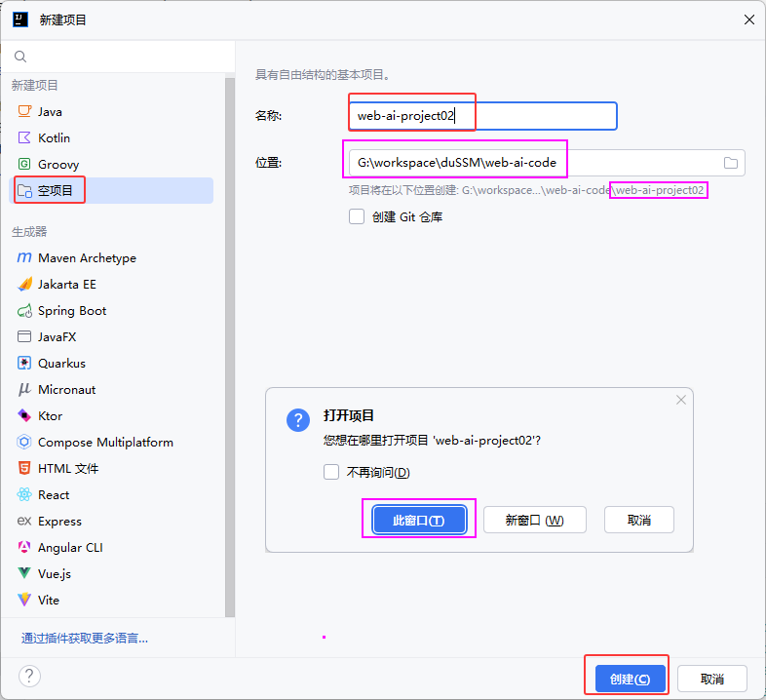Viewport: 766px width, 700px height.
Task: Select the Kotlin project type icon
Action: click(24, 138)
